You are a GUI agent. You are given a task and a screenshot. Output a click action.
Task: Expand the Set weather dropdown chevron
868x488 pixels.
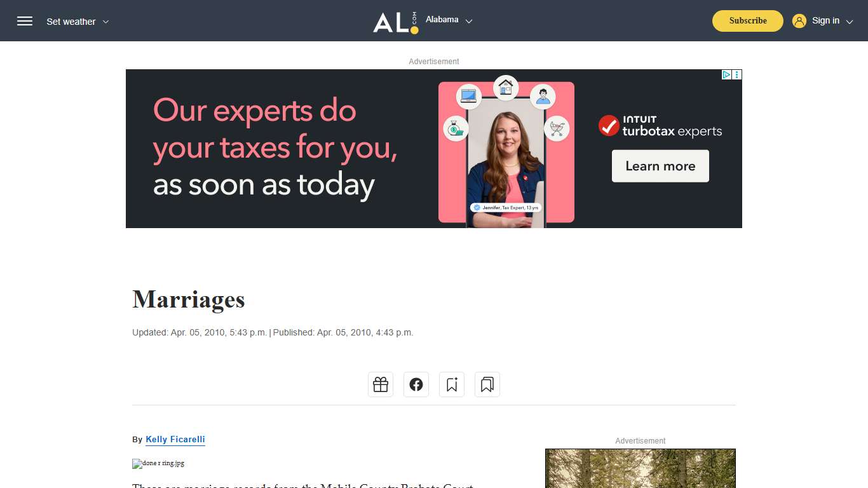point(106,22)
